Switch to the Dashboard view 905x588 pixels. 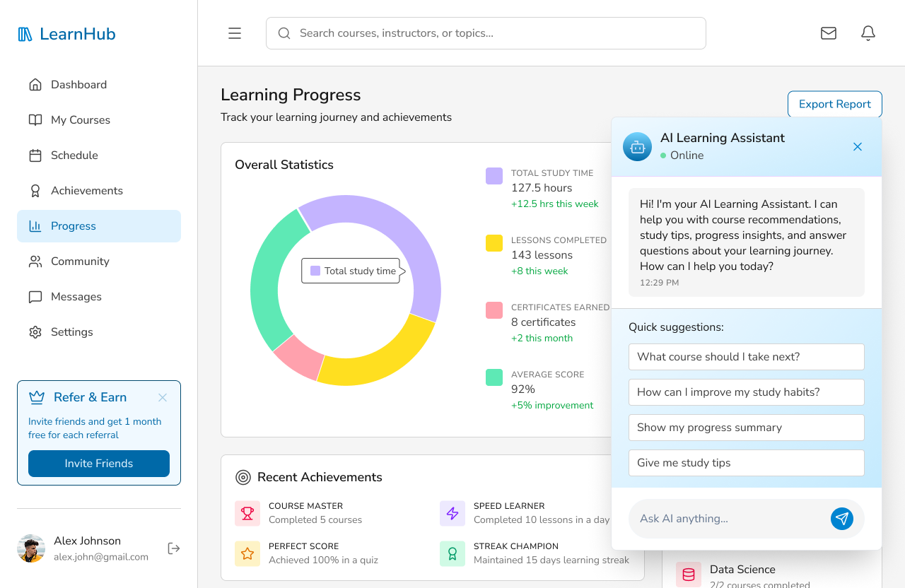click(78, 84)
